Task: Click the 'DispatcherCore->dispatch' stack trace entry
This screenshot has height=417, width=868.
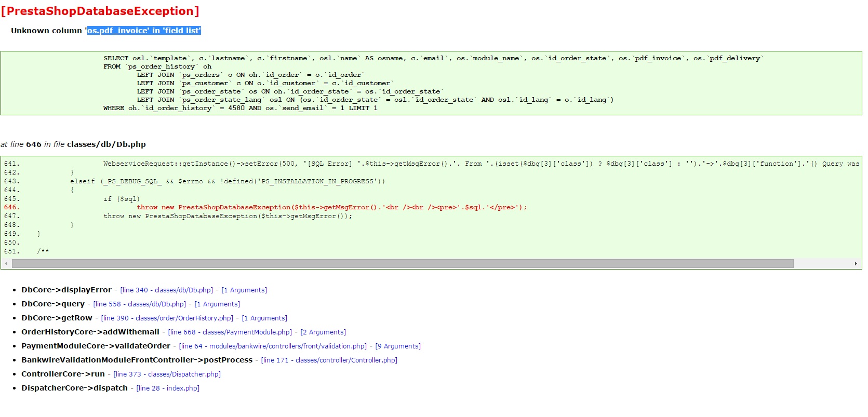Action: (x=74, y=388)
